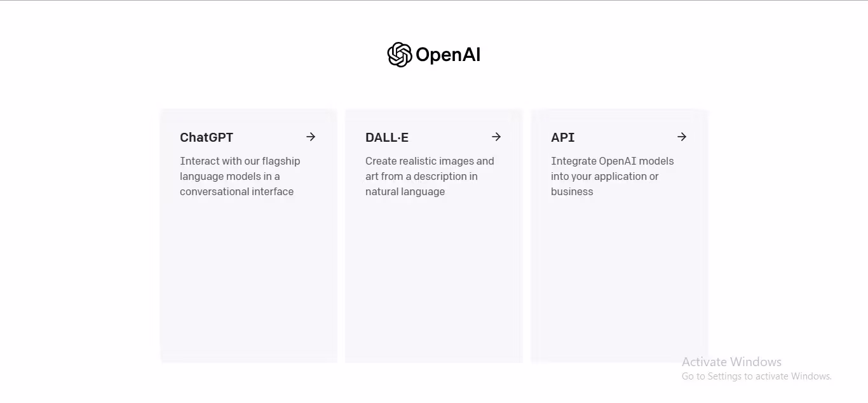This screenshot has width=868, height=403.
Task: Open the API heading link
Action: point(563,137)
